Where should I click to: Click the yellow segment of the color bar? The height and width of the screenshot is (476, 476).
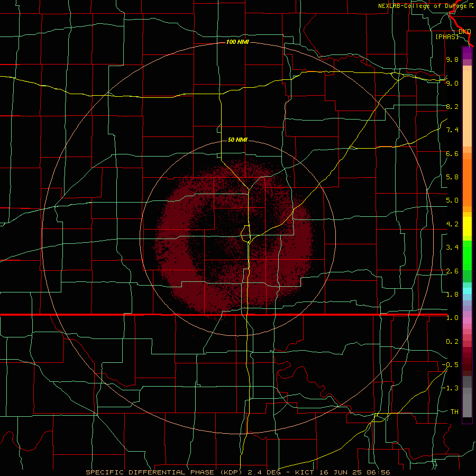[467, 226]
